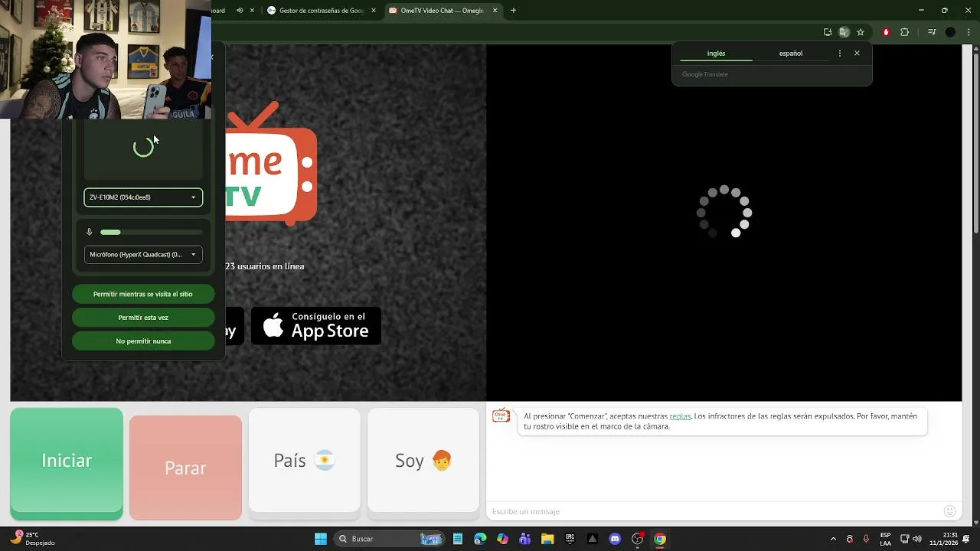Mute the tab with the speaker icon
This screenshot has width=980, height=551.
(x=240, y=11)
